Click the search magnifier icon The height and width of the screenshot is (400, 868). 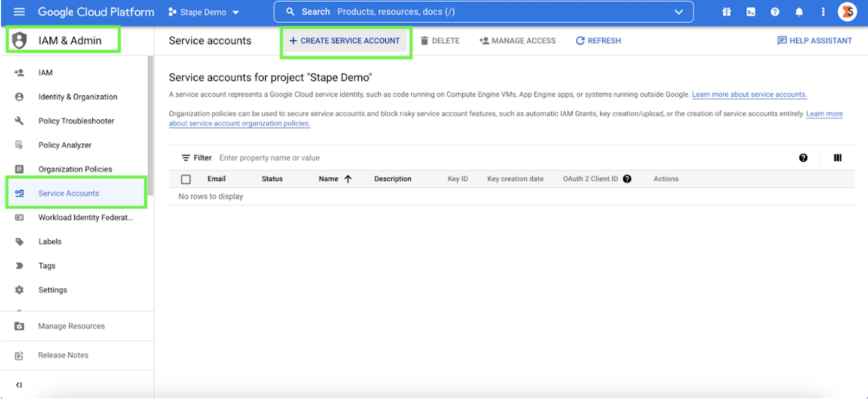[290, 11]
